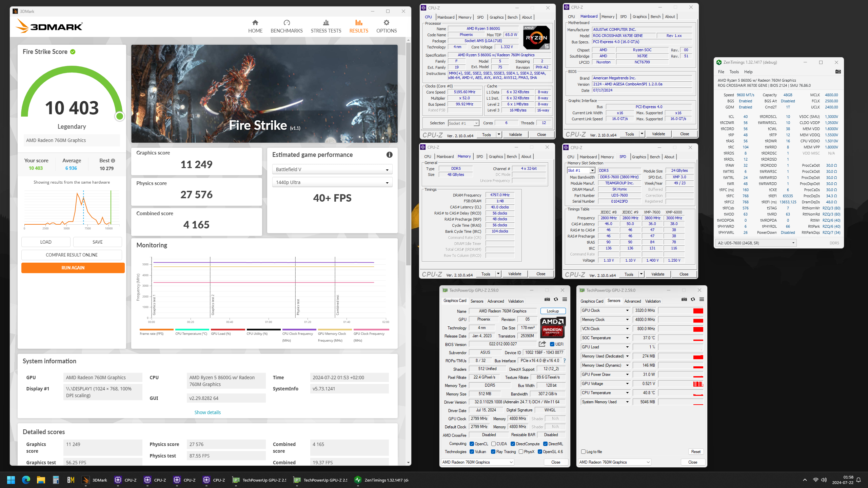Toggle the DirectCompute checkbox

click(513, 444)
